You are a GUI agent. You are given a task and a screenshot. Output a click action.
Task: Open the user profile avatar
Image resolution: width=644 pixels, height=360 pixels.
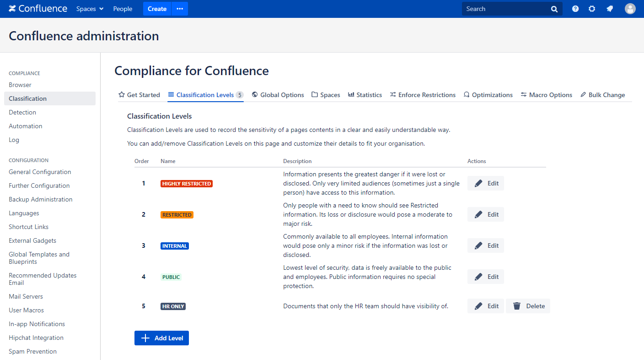(x=630, y=9)
